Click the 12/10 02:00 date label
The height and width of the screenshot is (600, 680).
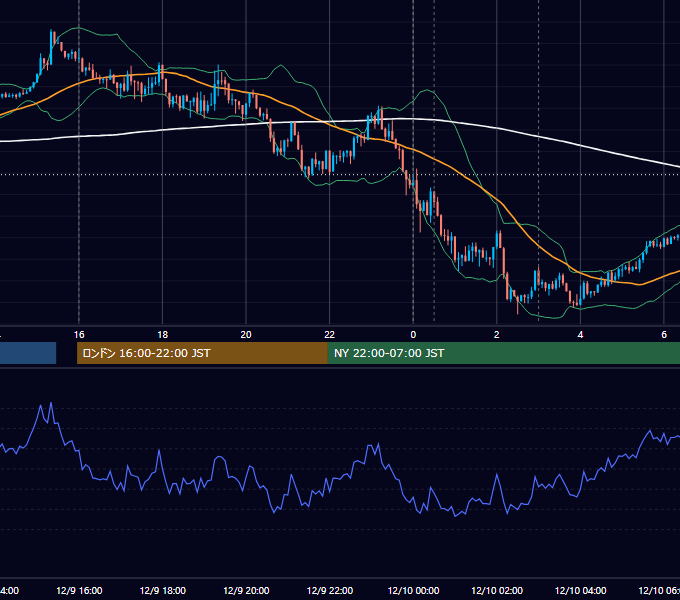(x=497, y=590)
